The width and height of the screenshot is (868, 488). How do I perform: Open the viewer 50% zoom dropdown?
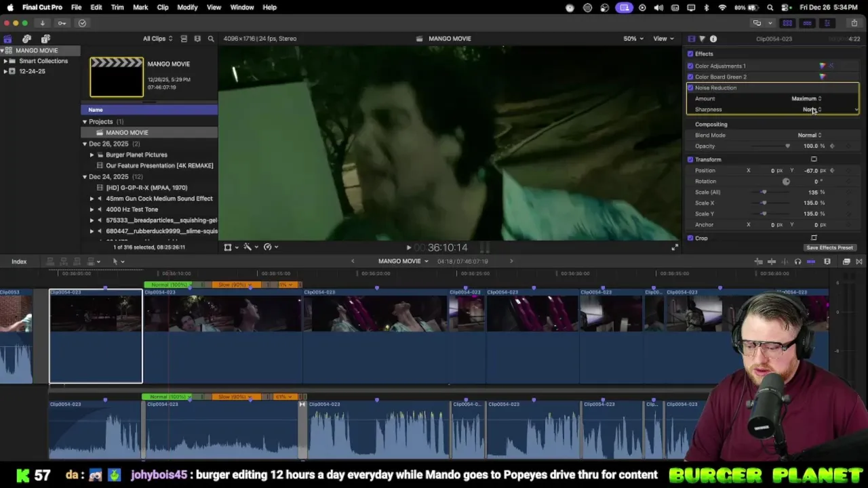[633, 39]
